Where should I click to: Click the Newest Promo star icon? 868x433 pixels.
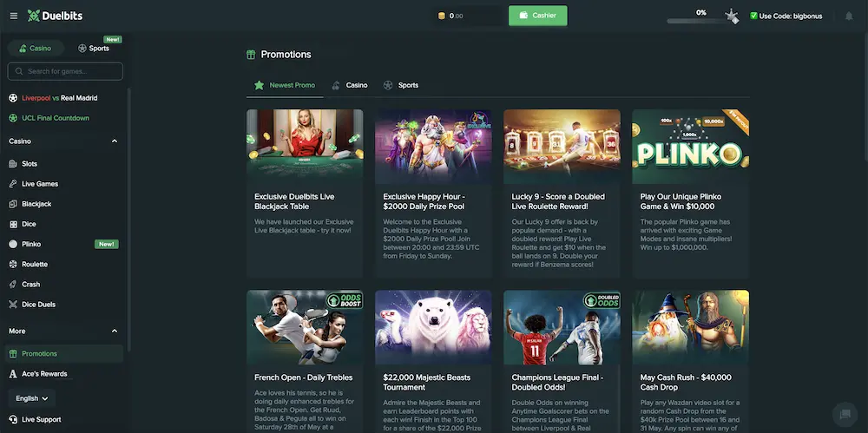click(x=259, y=85)
